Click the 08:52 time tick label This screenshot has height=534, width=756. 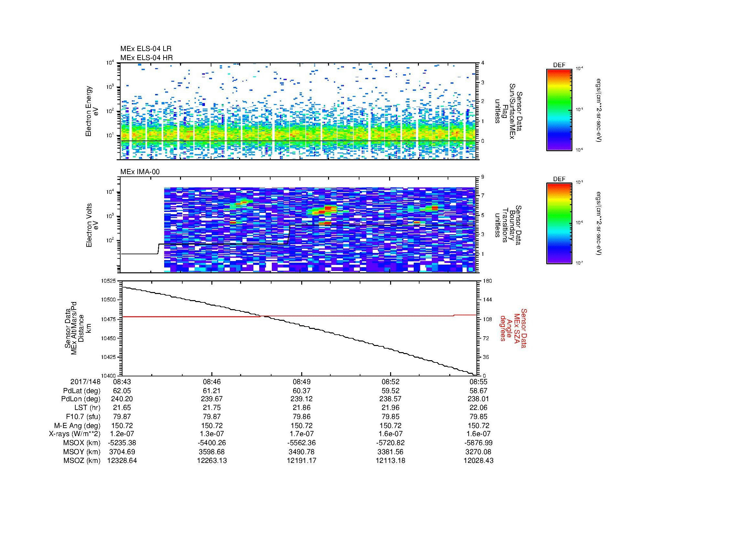tap(390, 382)
